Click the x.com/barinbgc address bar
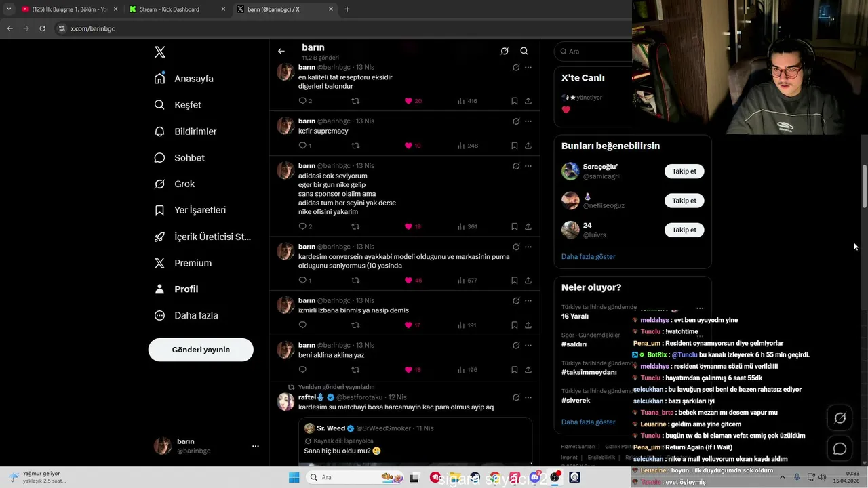This screenshot has width=868, height=488. (x=92, y=28)
